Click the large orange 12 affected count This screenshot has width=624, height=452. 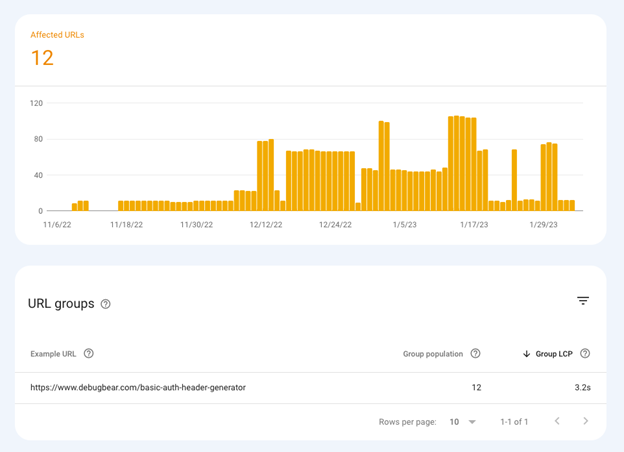[x=42, y=58]
